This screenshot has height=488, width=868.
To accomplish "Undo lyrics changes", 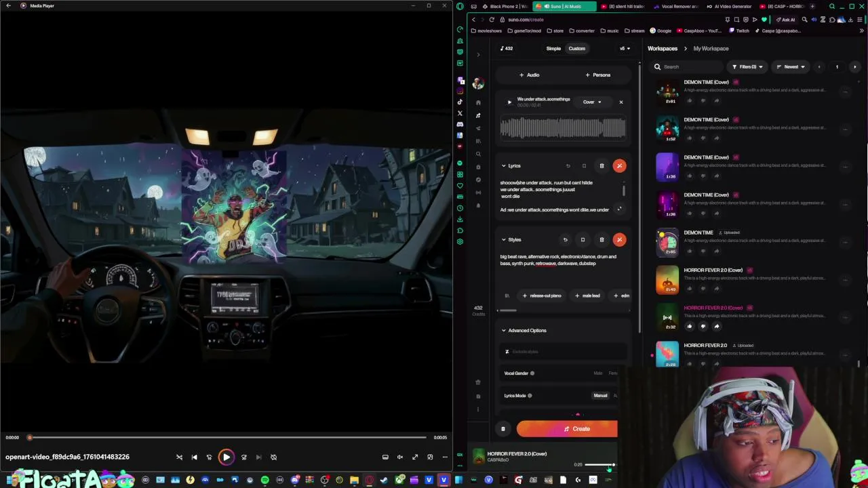I will coord(568,165).
